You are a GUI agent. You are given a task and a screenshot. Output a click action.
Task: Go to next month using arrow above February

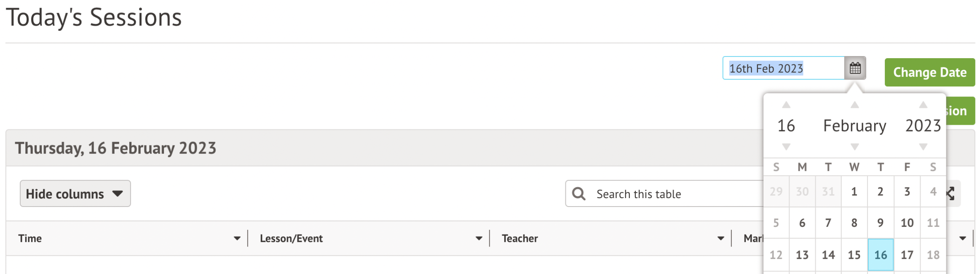click(x=854, y=105)
